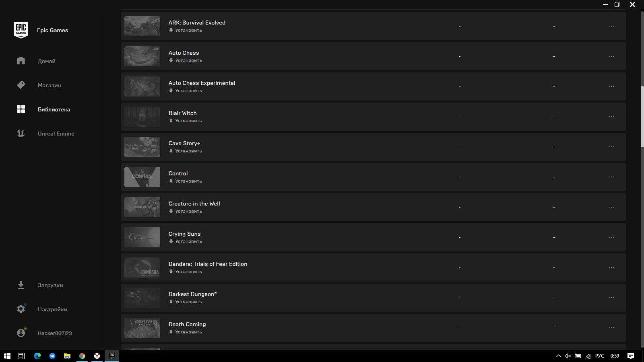The width and height of the screenshot is (644, 362).
Task: Open the Загрузки download arrow icon
Action: [21, 285]
